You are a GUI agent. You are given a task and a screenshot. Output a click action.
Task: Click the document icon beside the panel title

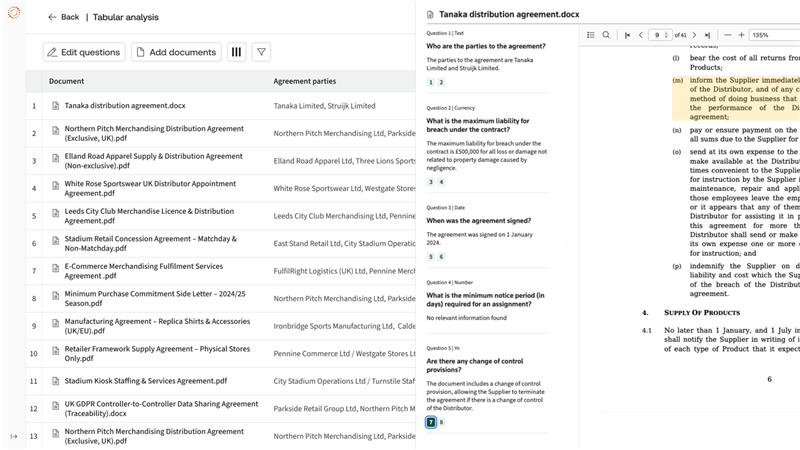[x=430, y=15]
